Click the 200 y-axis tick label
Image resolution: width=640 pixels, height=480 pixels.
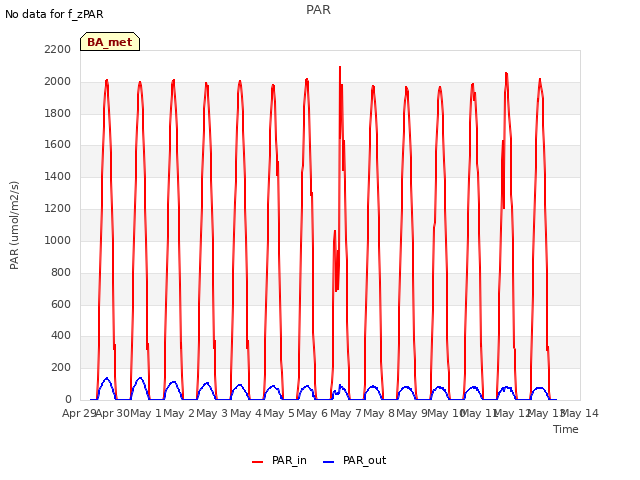point(61,368)
